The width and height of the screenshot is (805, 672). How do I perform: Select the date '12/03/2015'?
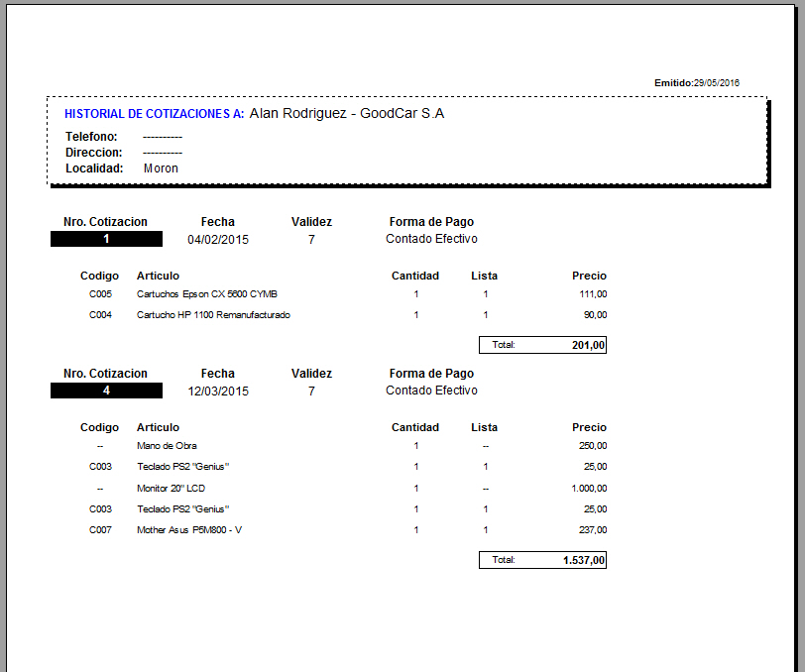(218, 392)
